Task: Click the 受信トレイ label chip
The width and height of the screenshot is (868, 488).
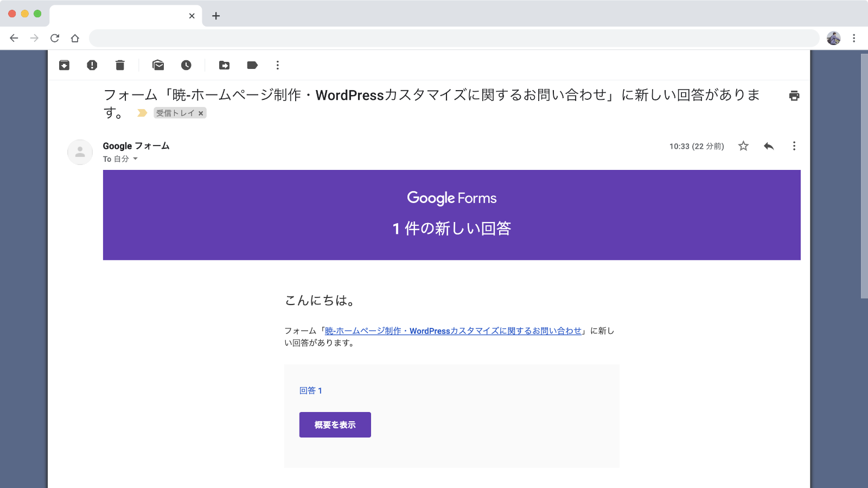Action: [x=175, y=113]
